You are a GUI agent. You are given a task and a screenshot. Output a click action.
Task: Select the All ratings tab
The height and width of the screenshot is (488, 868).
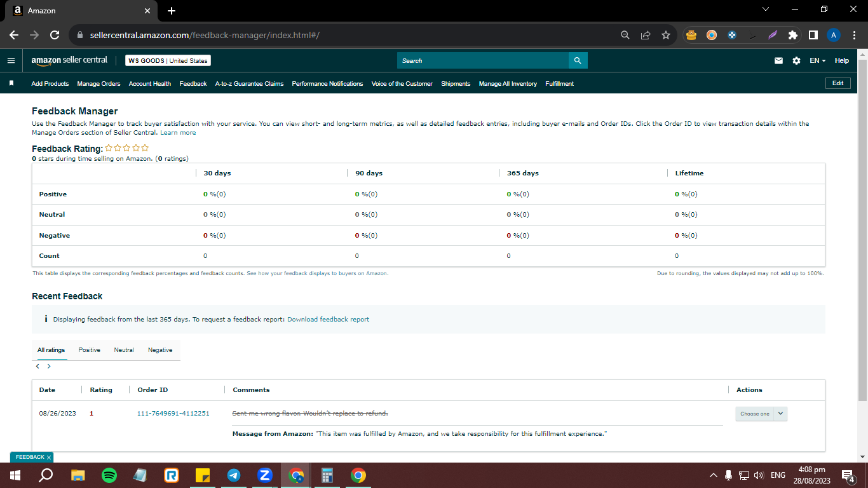click(51, 350)
